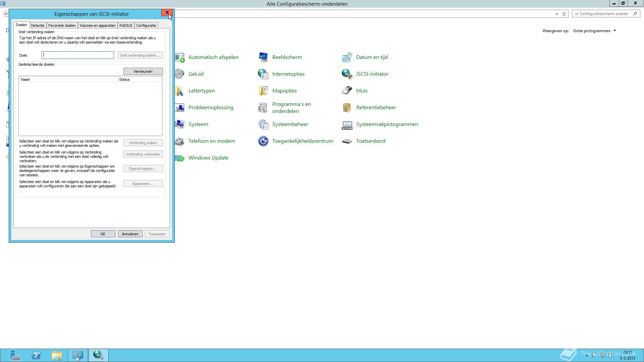Switch to the Detectie tab

click(38, 25)
